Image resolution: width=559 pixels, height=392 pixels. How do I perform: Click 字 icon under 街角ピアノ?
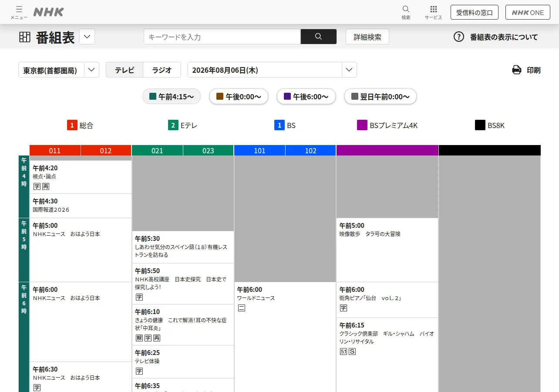point(343,308)
